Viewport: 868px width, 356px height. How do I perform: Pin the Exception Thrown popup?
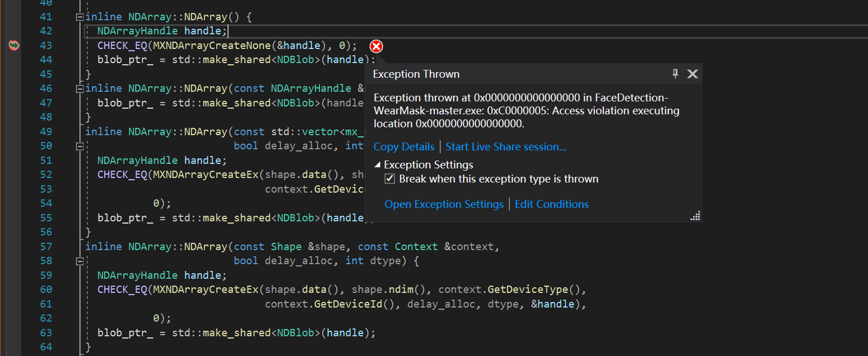click(x=675, y=73)
